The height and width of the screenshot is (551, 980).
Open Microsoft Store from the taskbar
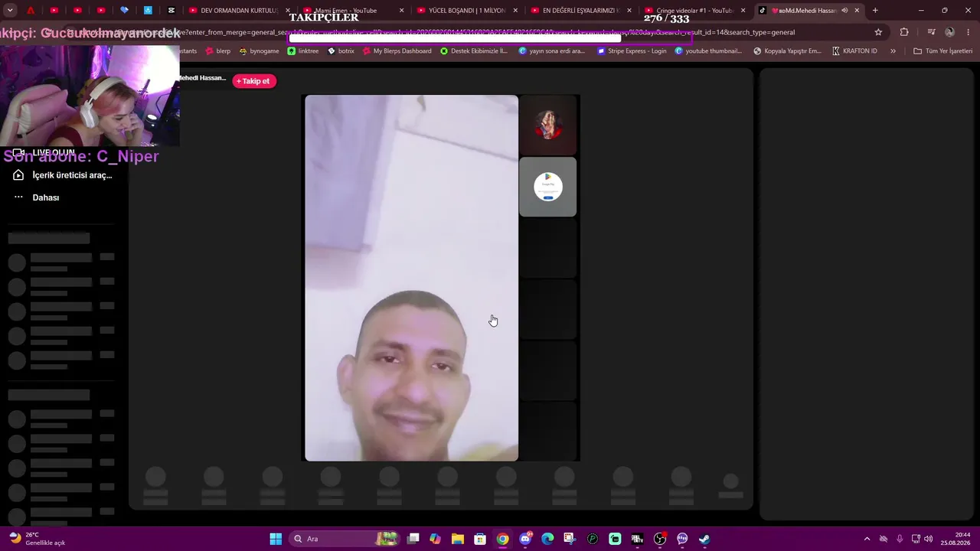(480, 539)
